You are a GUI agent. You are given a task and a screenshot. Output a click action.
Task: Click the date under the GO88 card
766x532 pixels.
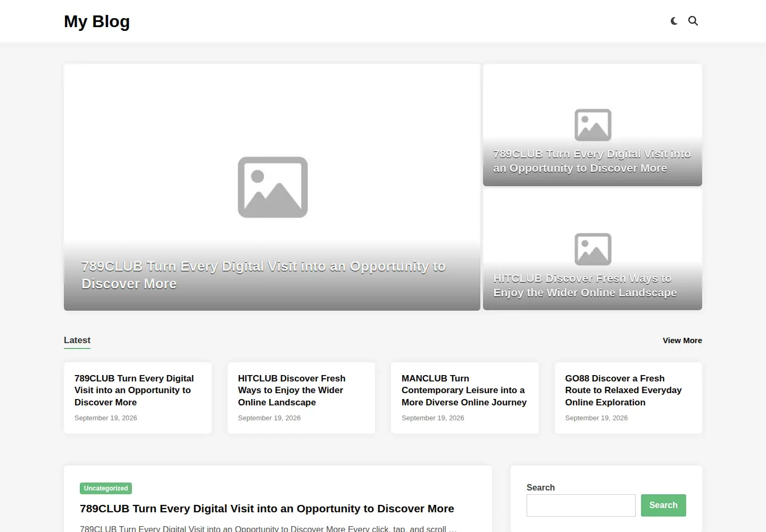point(596,418)
